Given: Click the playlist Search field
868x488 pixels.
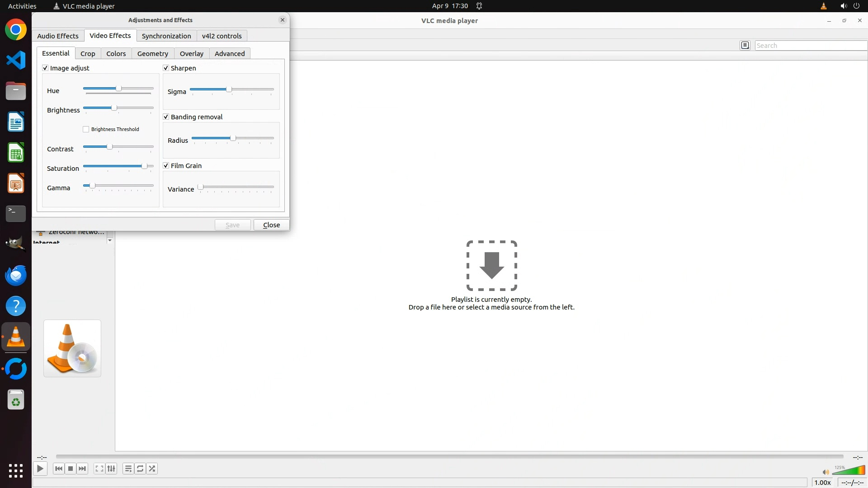Looking at the screenshot, I should tap(810, 45).
